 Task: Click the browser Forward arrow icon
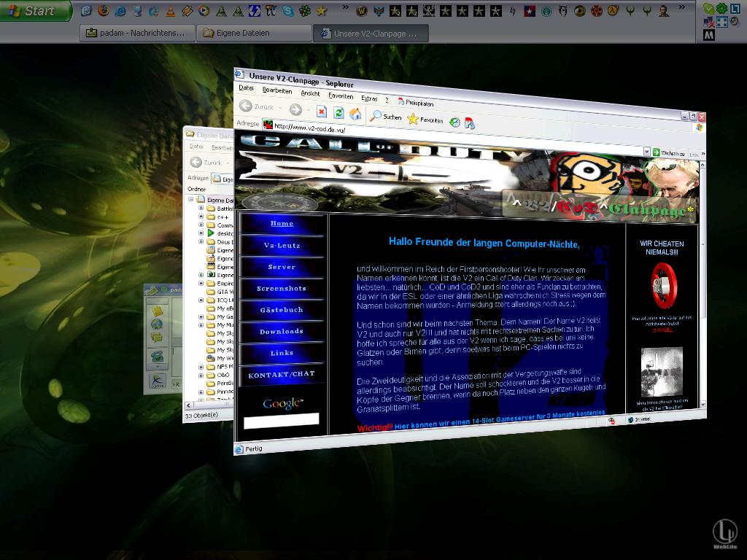pos(296,109)
